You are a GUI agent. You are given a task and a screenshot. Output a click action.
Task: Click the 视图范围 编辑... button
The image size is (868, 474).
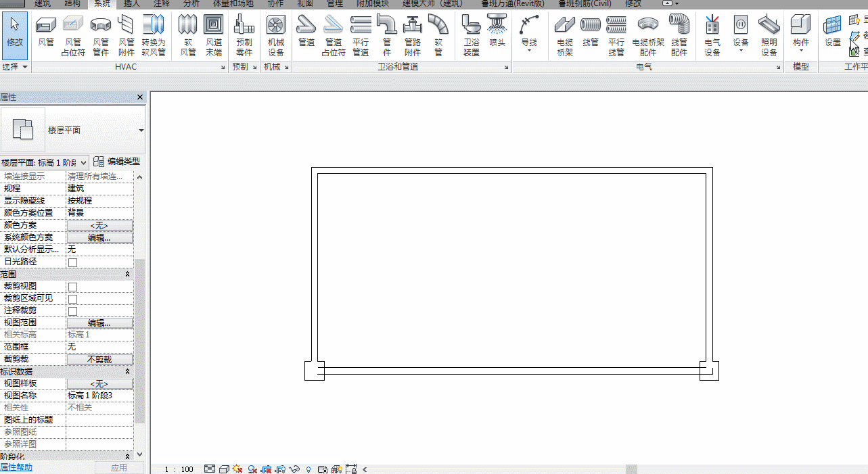click(99, 323)
